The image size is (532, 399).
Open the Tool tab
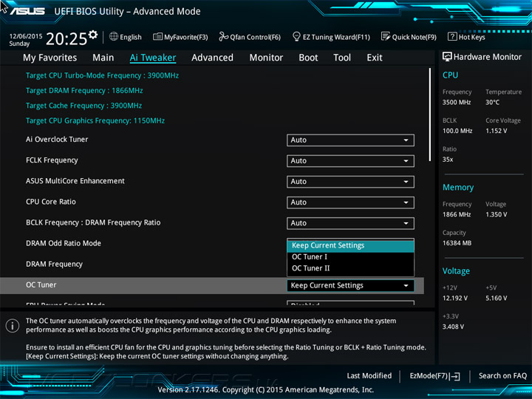coord(342,58)
